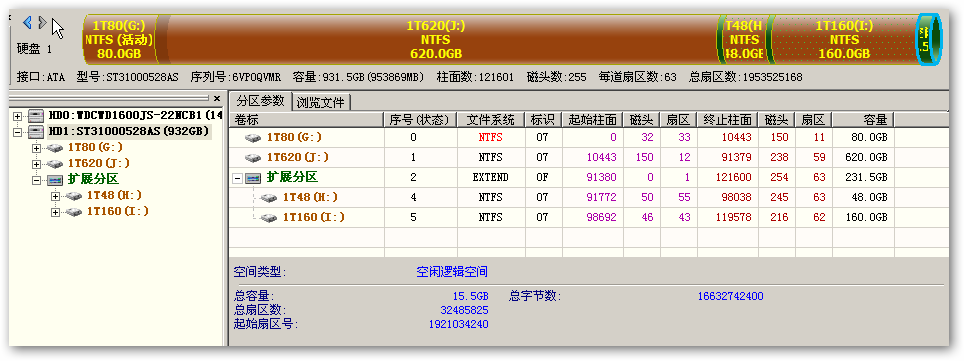Click the red NTFS cell in the 1T80(G:) row
The width and height of the screenshot is (964, 361).
[491, 138]
